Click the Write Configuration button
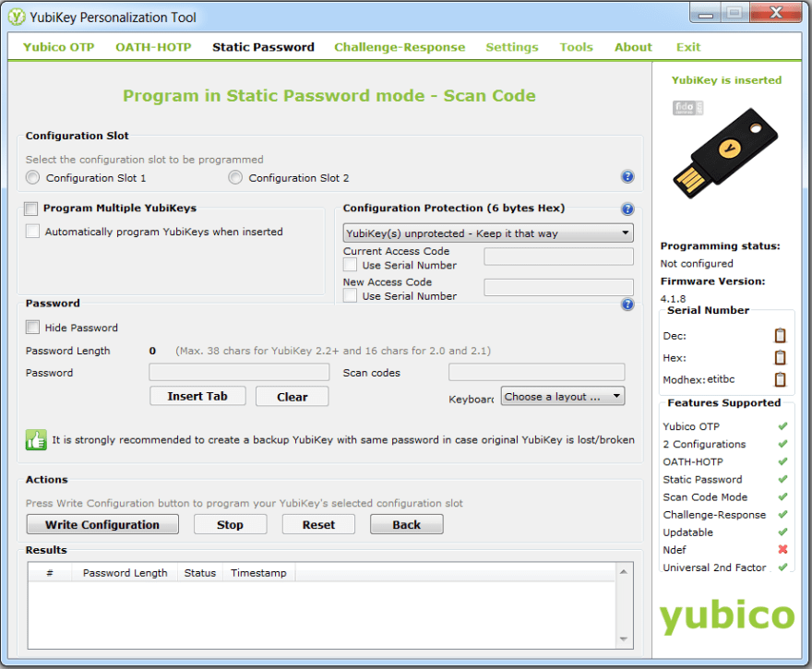 [102, 524]
